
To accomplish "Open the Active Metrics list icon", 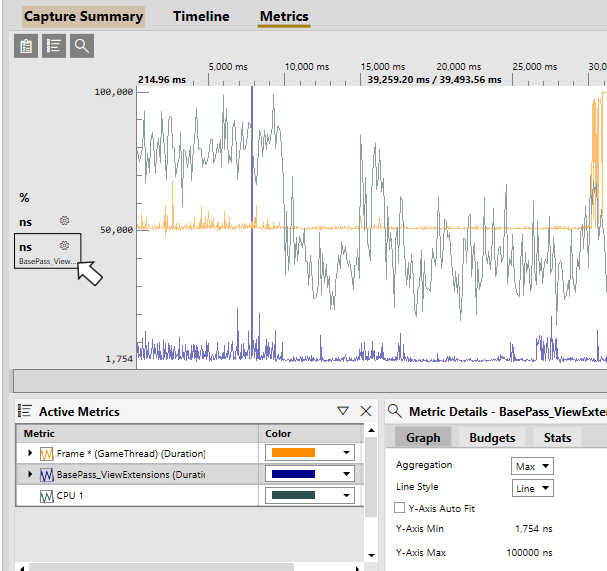I will coord(54,46).
